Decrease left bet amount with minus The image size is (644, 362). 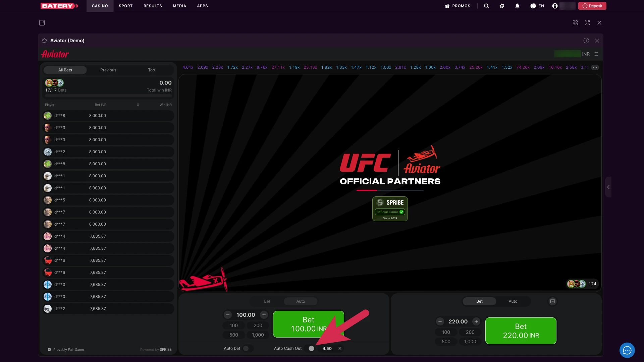[228, 315]
